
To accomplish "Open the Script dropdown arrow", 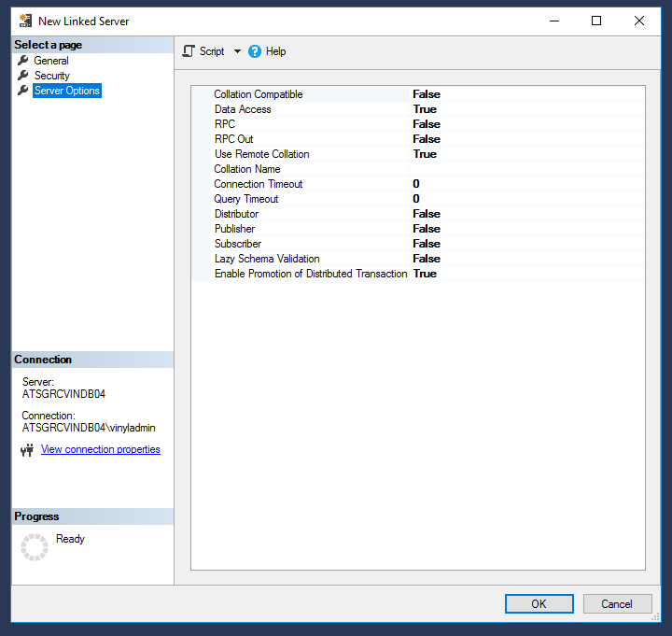I will [237, 51].
